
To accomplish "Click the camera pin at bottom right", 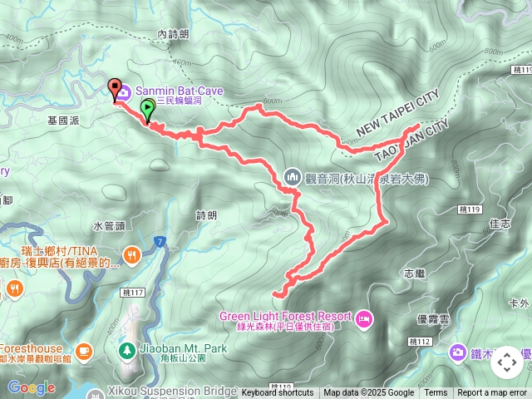I will click(457, 352).
